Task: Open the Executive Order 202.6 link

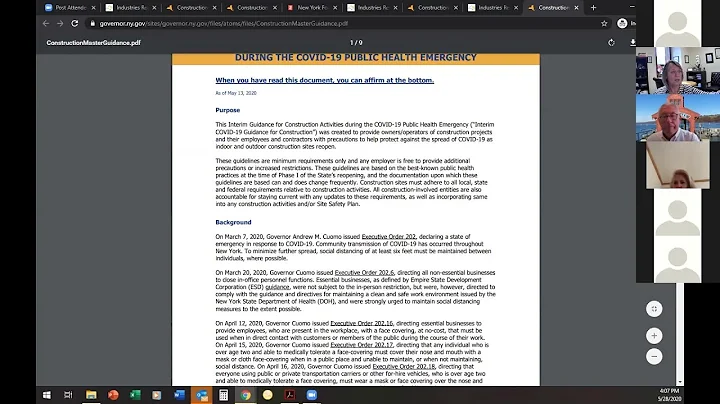Action: (x=364, y=273)
